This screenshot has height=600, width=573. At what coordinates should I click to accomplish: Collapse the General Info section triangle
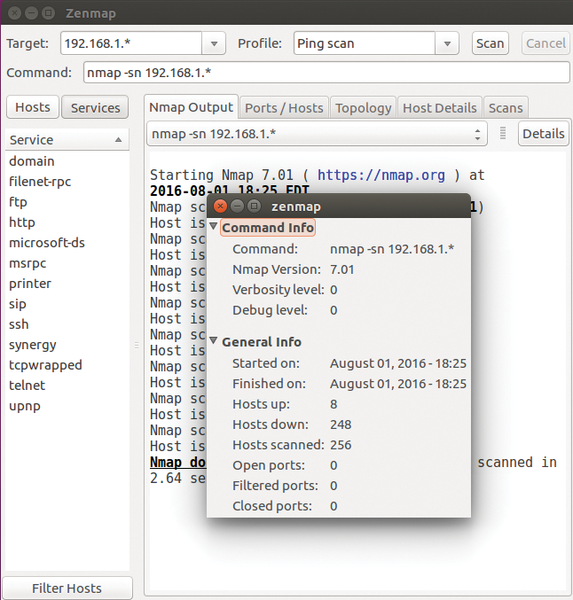(x=214, y=340)
